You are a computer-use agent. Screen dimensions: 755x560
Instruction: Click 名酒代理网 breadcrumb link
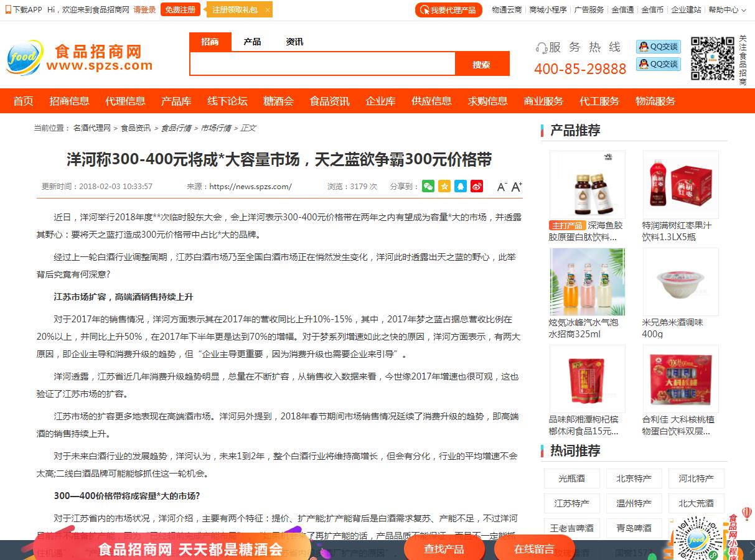pyautogui.click(x=91, y=128)
